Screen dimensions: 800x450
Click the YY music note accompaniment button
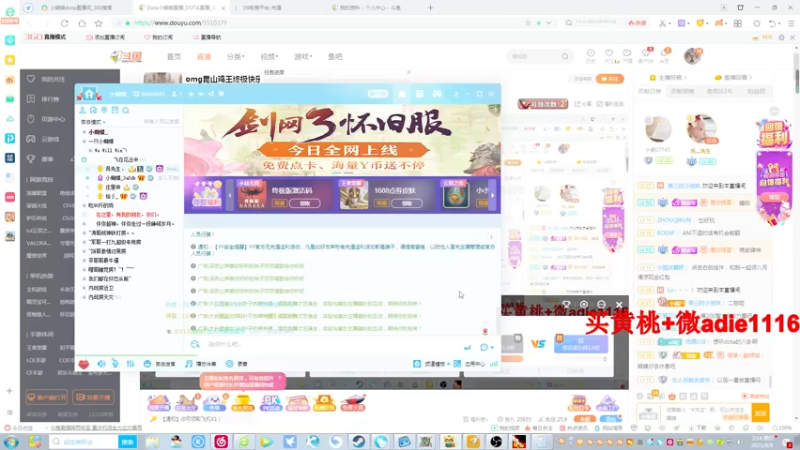pyautogui.click(x=201, y=364)
